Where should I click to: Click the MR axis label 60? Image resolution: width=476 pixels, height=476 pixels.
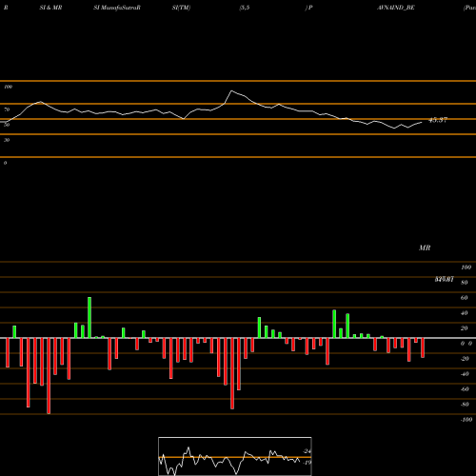[464, 298]
